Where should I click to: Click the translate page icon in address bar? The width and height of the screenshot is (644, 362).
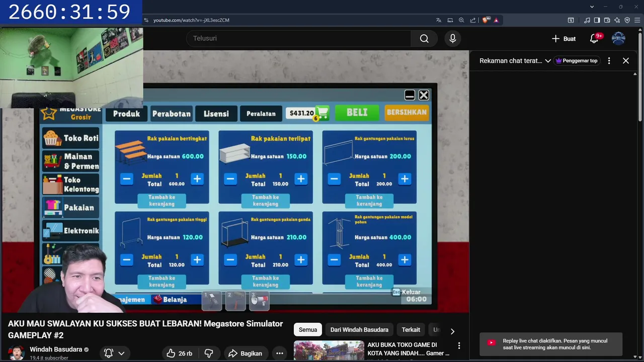click(x=439, y=20)
